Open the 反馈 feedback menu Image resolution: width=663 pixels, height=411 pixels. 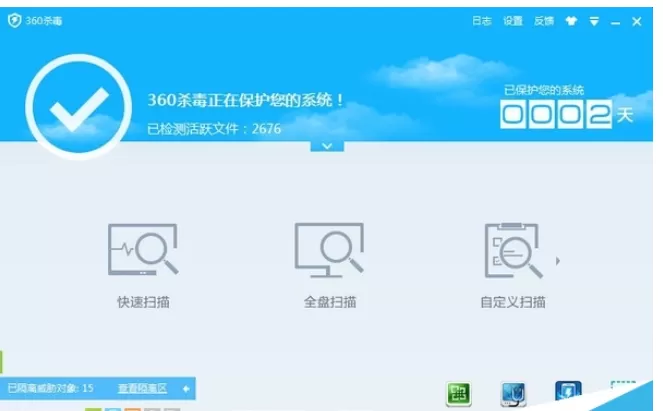(x=544, y=21)
